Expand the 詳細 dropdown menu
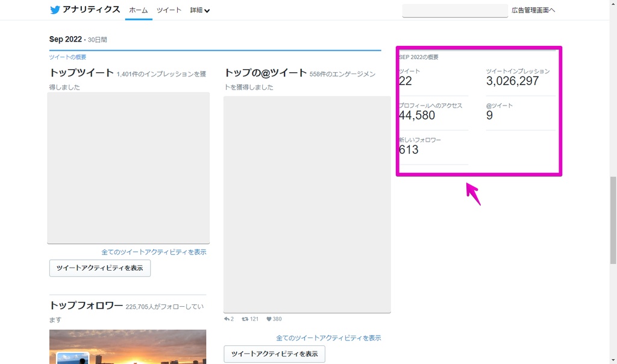The width and height of the screenshot is (617, 364). point(199,10)
